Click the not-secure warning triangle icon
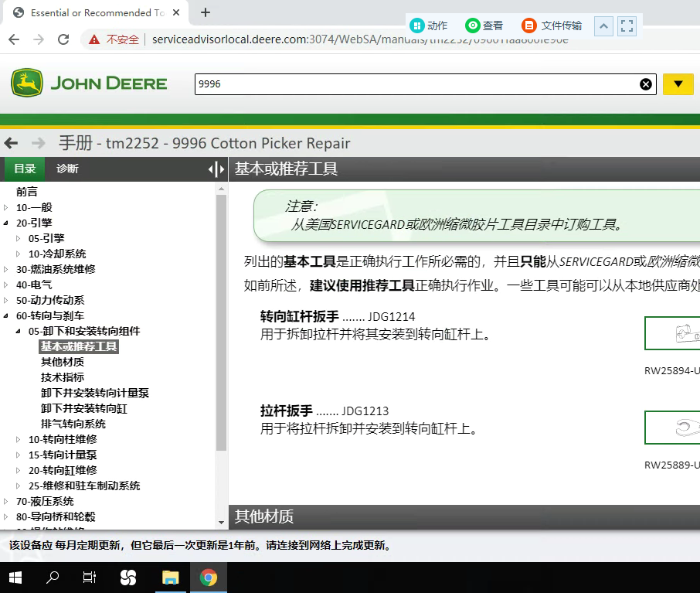The image size is (700, 593). [93, 39]
